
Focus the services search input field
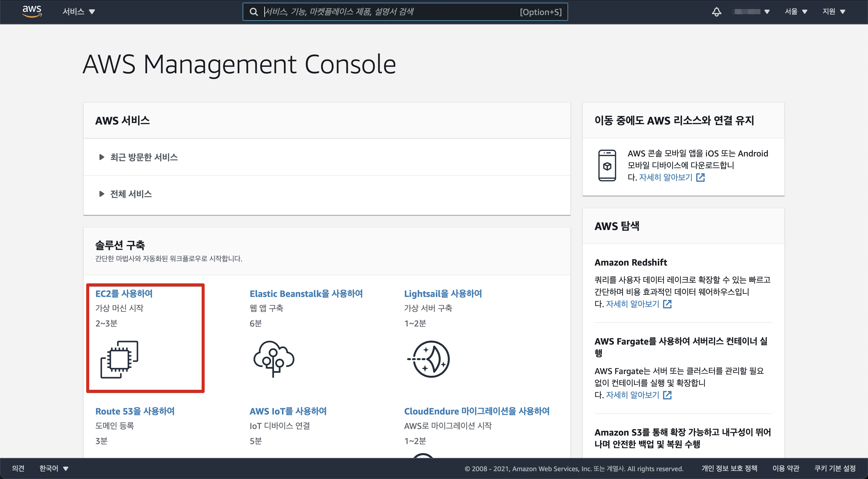[x=388, y=12]
